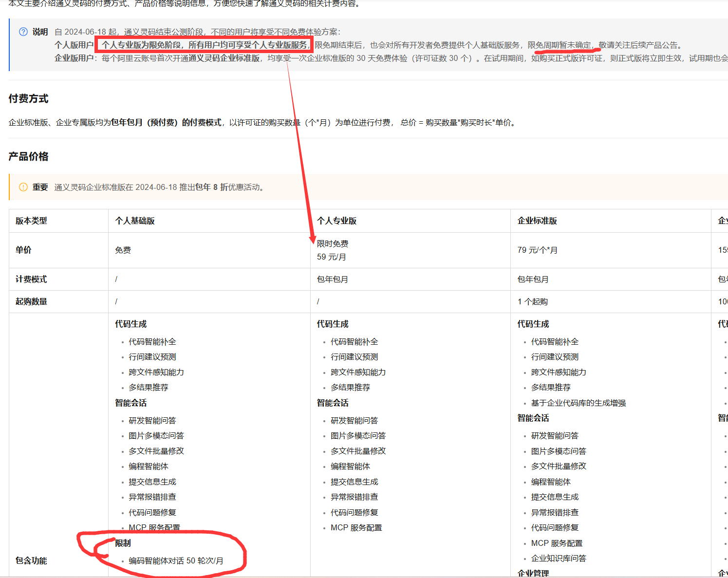This screenshot has height=578, width=728.
Task: Select the 单价 row label
Action: click(23, 250)
